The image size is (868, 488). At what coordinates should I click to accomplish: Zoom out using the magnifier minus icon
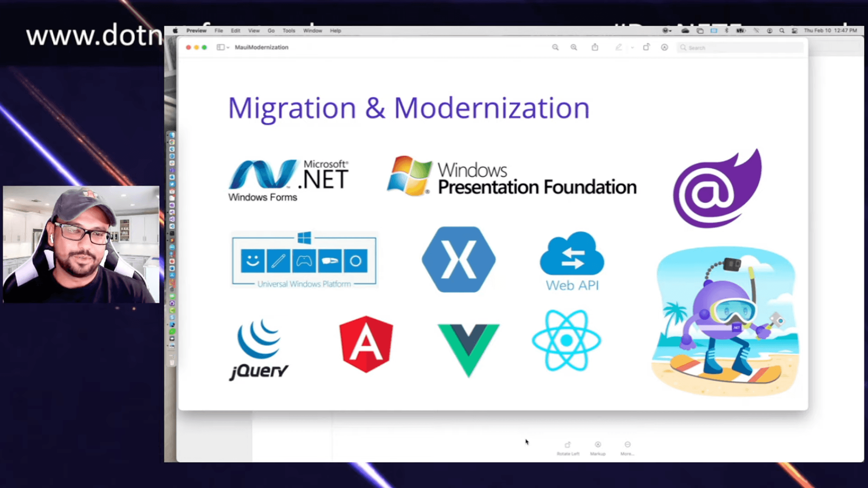pos(555,48)
